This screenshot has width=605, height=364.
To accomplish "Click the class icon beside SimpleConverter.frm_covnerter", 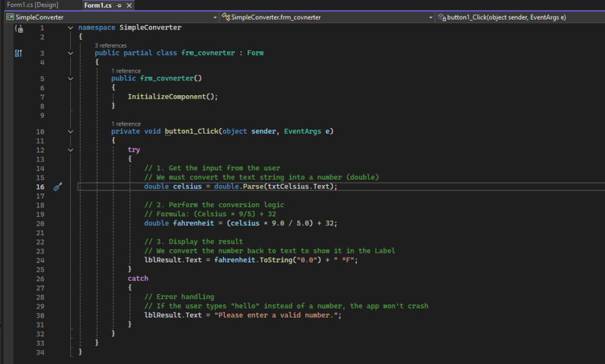I will (226, 17).
